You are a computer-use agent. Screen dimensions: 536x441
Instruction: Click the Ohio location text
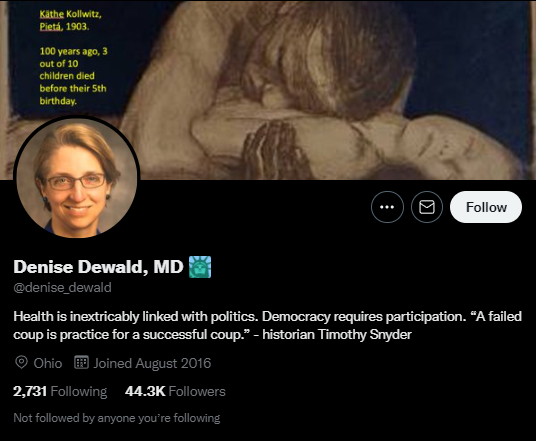(48, 363)
